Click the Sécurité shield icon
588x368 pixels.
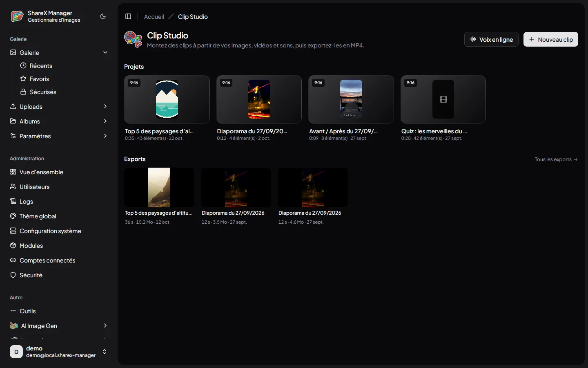13,275
